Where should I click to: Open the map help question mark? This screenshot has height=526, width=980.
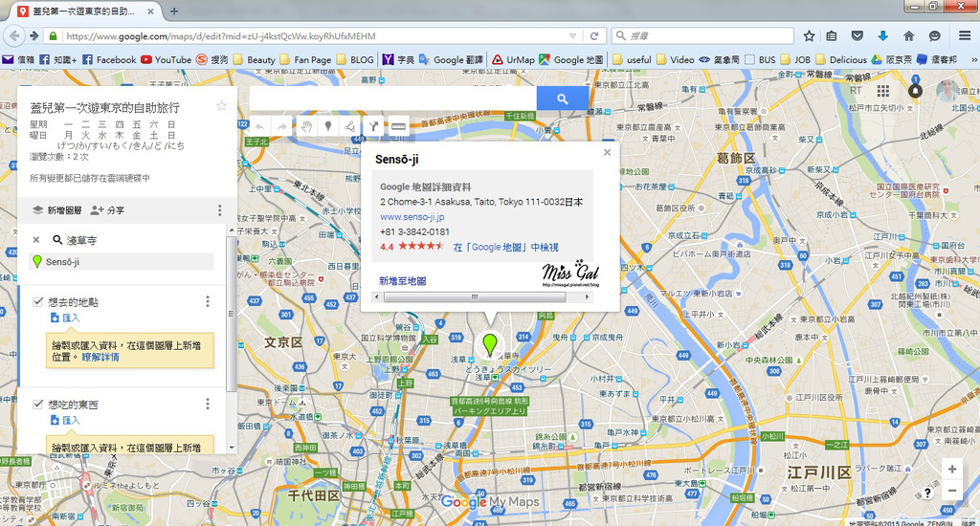927,493
